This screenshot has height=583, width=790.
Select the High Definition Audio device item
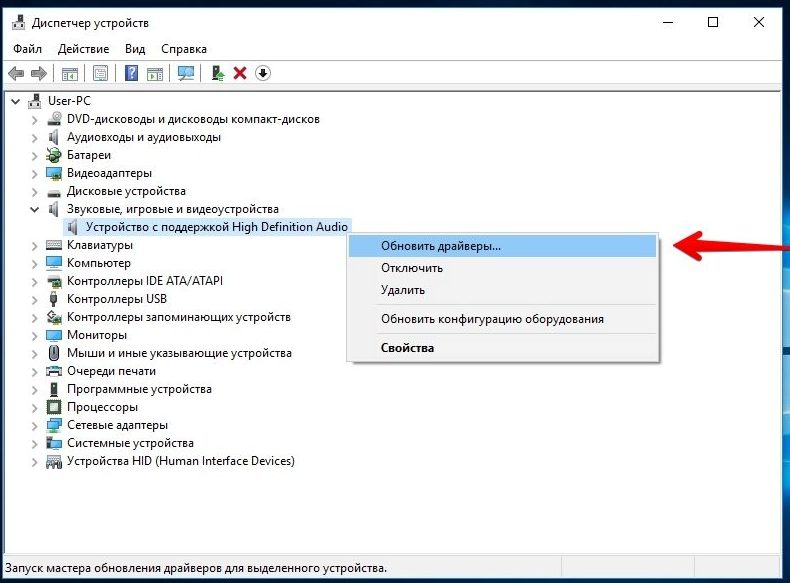tap(216, 227)
